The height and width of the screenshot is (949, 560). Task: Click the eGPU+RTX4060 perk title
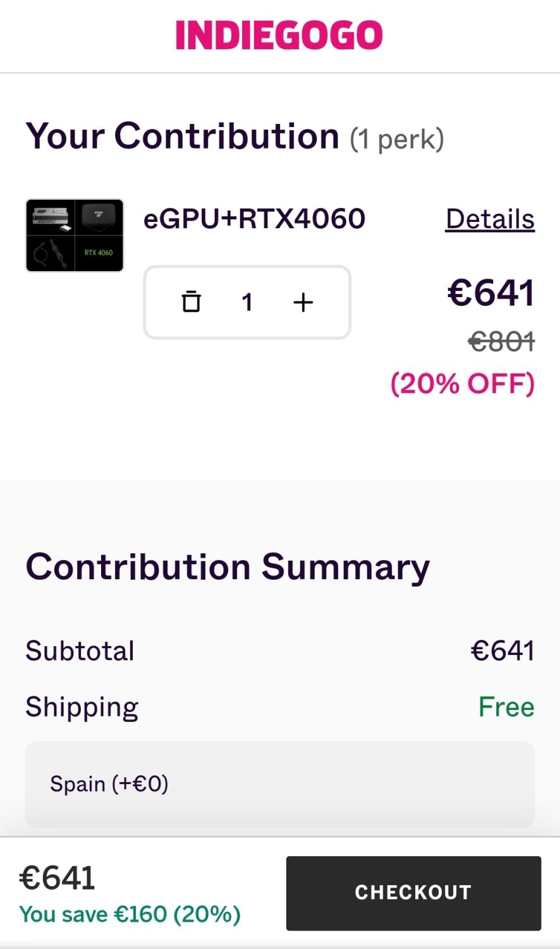coord(254,219)
